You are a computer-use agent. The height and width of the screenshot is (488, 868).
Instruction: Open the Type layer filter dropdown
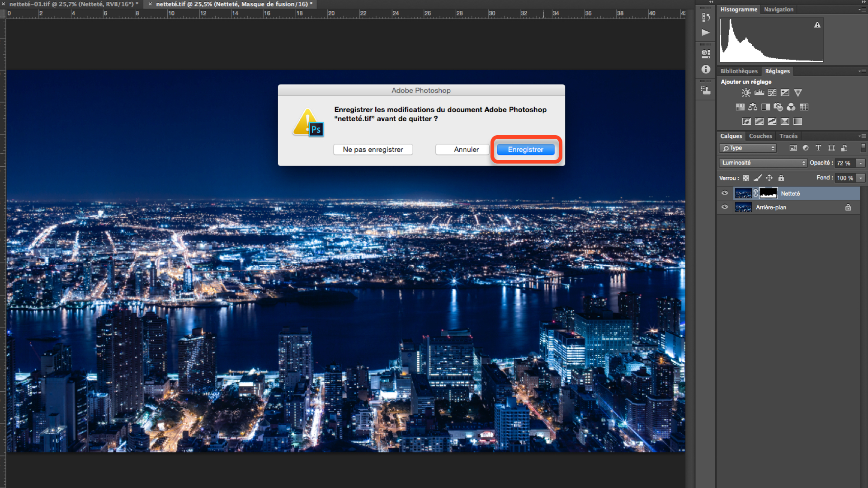point(748,148)
